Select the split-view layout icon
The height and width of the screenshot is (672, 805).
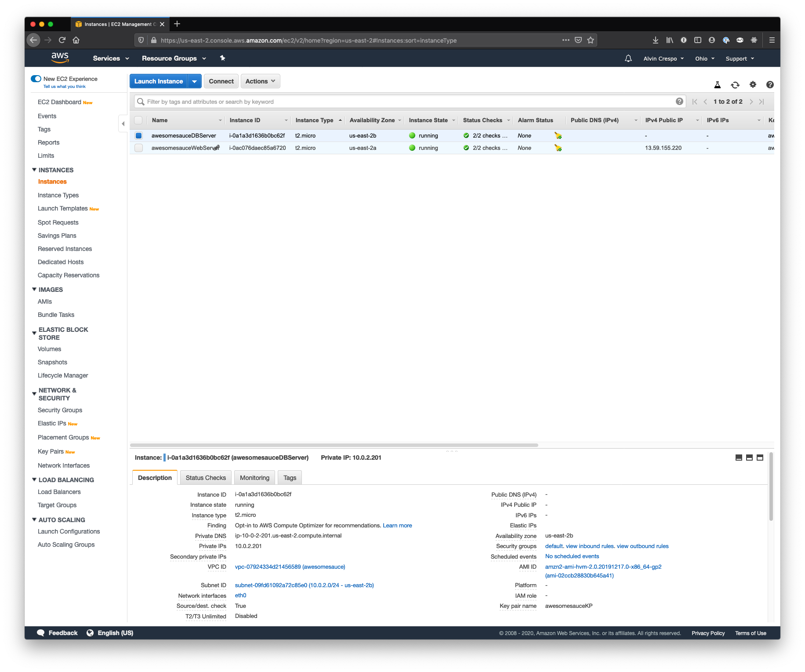coord(749,458)
